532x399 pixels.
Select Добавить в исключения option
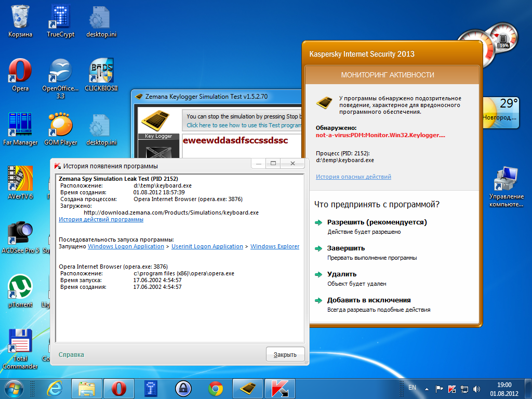coord(368,300)
